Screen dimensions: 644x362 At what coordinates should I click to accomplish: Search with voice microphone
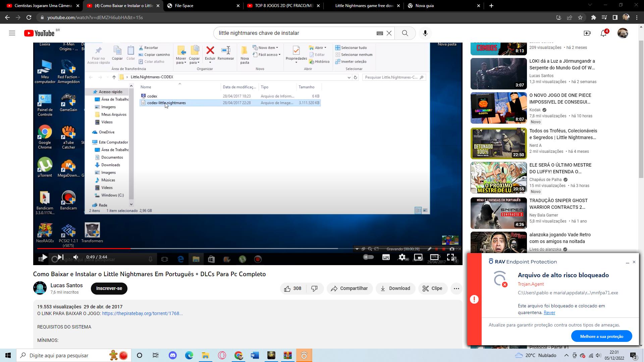pos(425,33)
